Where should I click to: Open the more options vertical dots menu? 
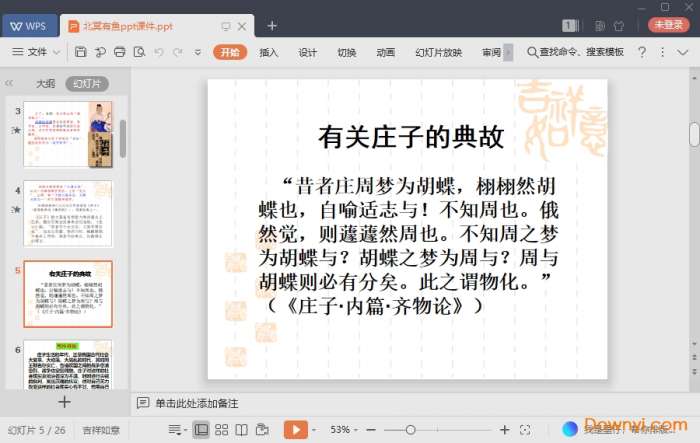[662, 52]
